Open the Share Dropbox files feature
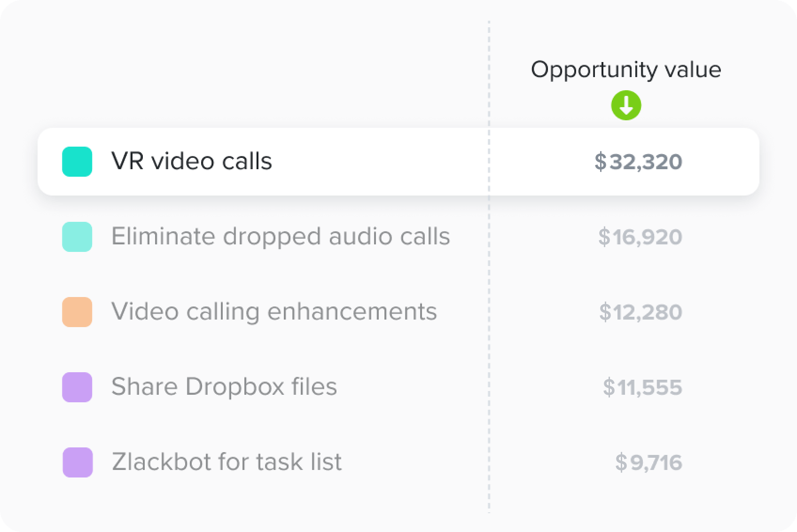Image resolution: width=797 pixels, height=532 pixels. click(x=224, y=387)
